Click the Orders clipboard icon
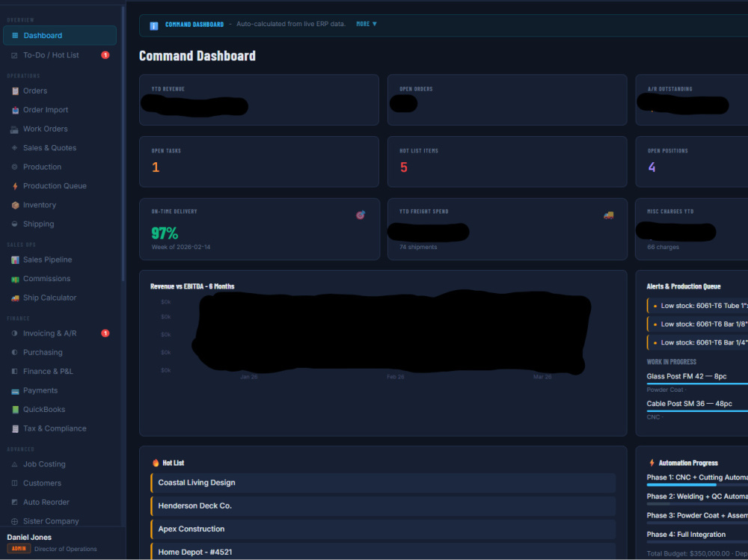 (15, 90)
